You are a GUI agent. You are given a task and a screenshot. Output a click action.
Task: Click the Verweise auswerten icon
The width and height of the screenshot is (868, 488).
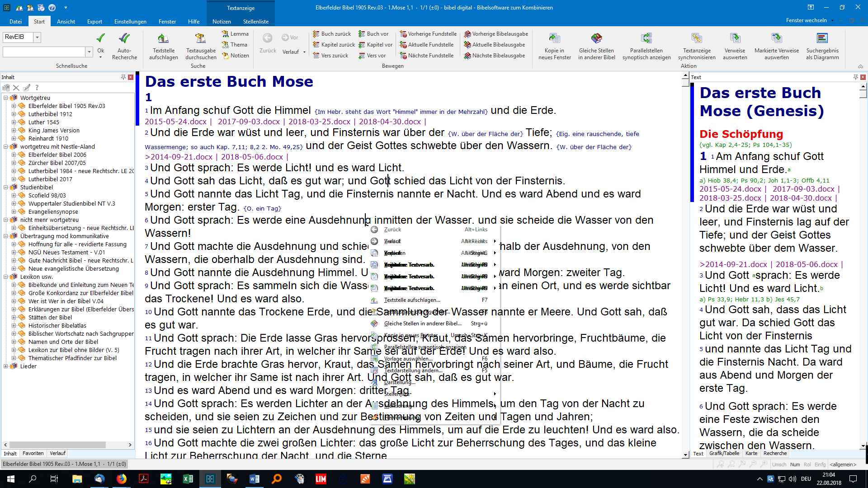[735, 39]
